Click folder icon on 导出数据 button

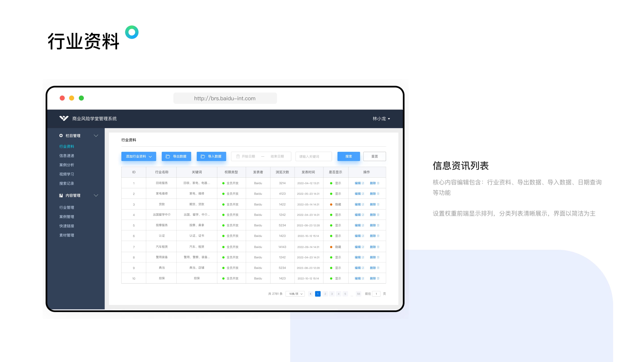coord(168,156)
